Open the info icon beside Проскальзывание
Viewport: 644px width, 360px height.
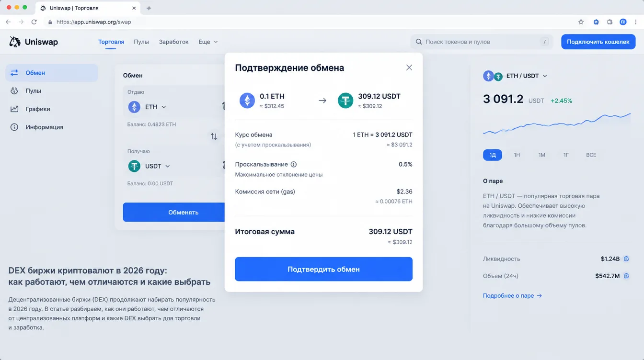tap(294, 164)
